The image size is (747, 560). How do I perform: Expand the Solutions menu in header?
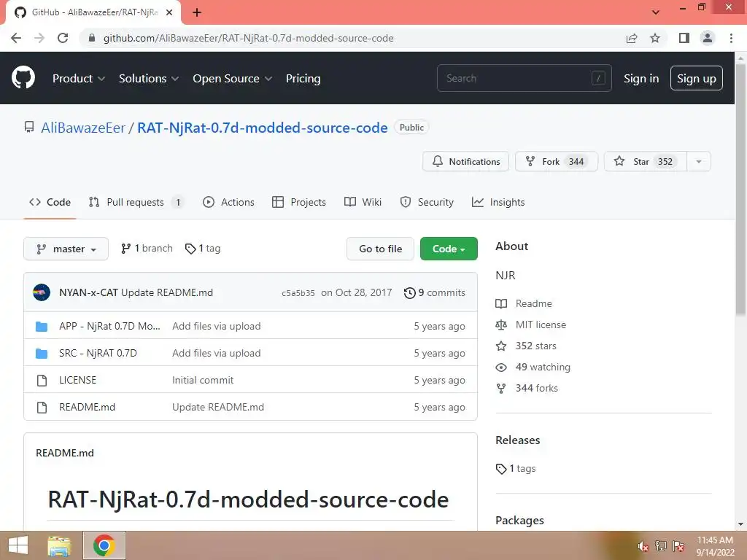click(149, 78)
